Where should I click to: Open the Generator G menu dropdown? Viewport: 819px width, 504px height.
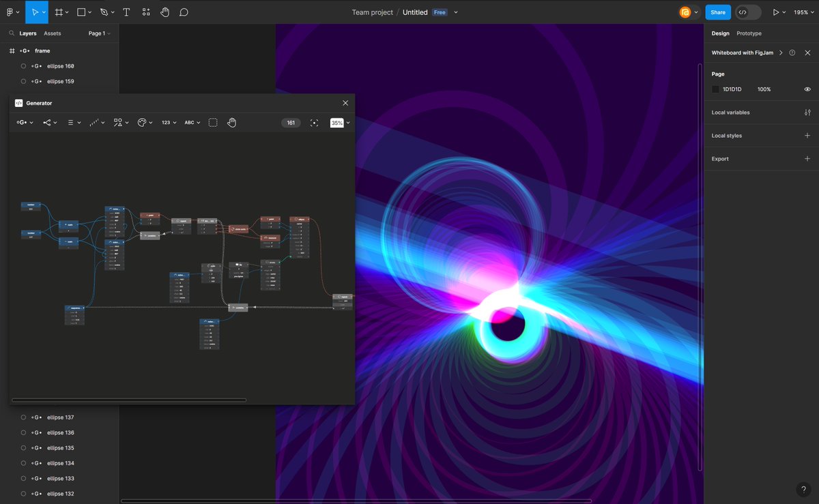(25, 123)
